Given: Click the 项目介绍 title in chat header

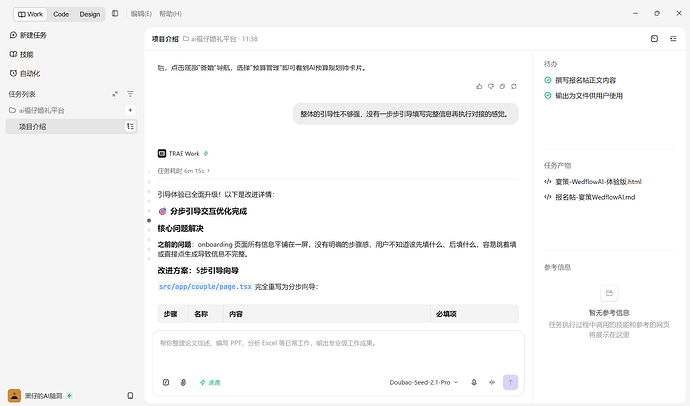Looking at the screenshot, I should coord(165,39).
